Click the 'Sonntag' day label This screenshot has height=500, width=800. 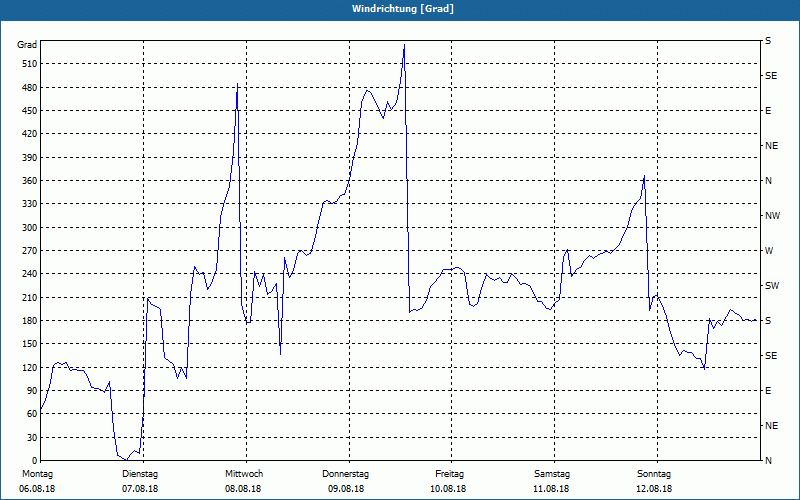pos(654,474)
